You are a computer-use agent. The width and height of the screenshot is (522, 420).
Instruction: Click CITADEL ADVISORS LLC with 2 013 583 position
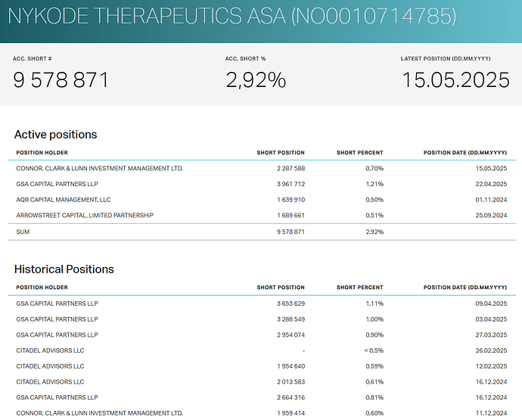tap(50, 382)
